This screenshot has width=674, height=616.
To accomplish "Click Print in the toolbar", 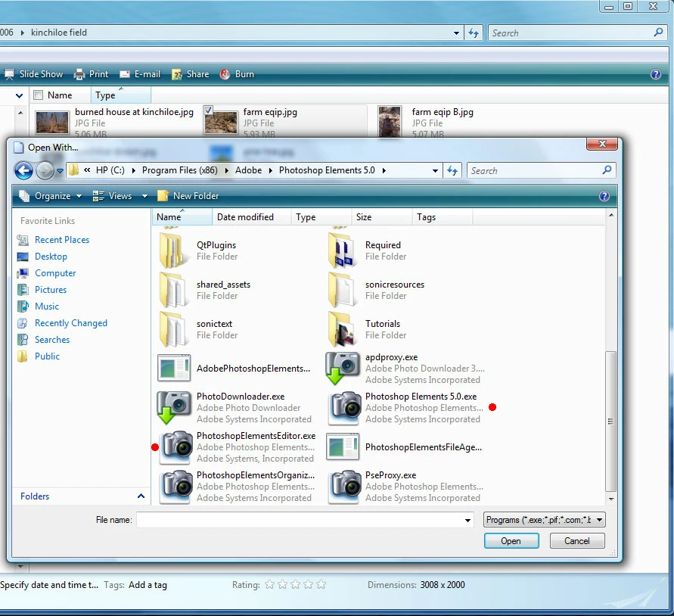I will point(91,74).
